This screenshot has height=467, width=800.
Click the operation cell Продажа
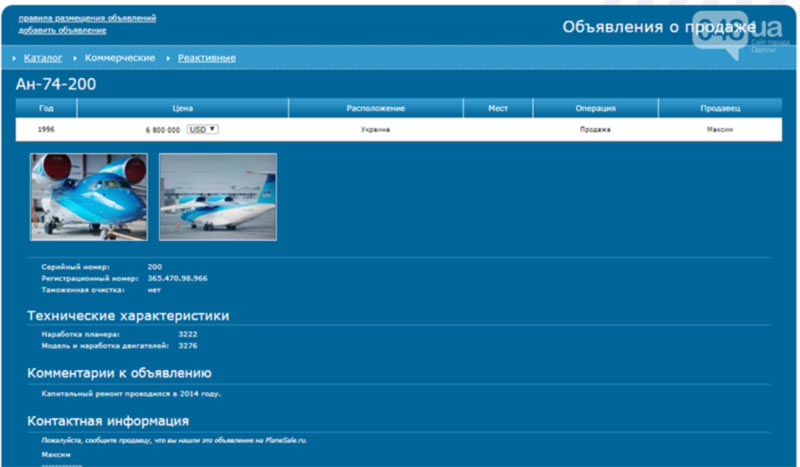(x=595, y=130)
